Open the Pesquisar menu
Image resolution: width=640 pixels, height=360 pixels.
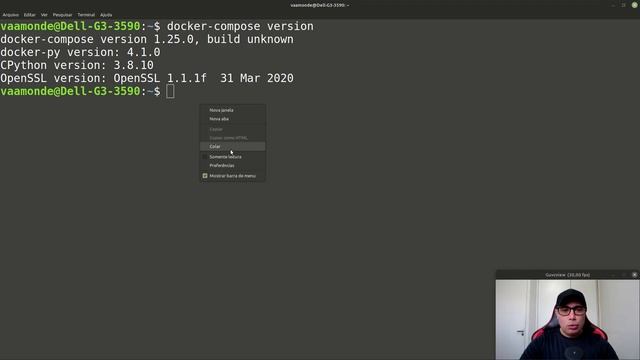(62, 15)
